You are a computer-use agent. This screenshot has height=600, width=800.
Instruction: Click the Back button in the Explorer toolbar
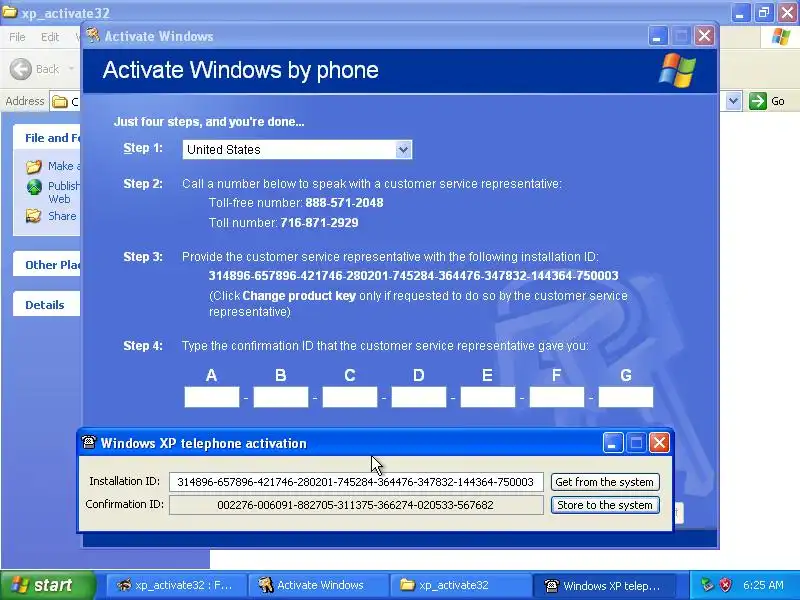(x=35, y=69)
